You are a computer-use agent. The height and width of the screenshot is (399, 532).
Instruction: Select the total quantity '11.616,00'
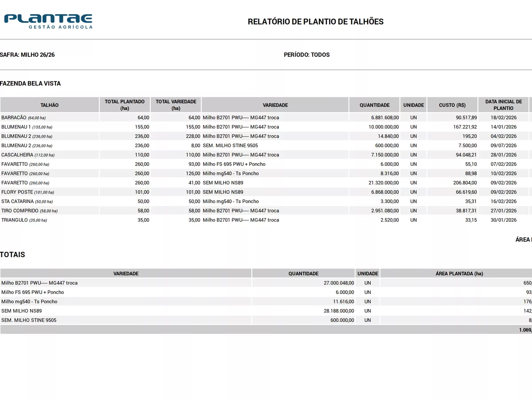[x=344, y=301]
